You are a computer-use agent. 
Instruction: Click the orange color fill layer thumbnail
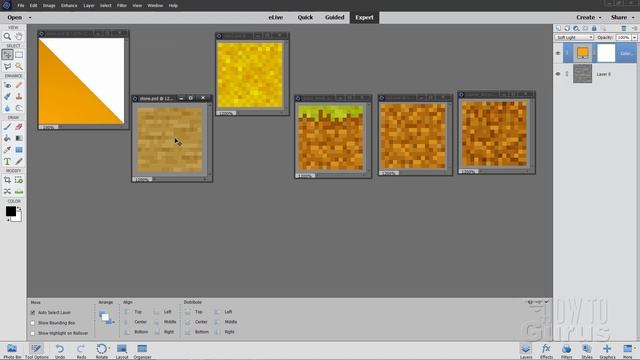582,53
